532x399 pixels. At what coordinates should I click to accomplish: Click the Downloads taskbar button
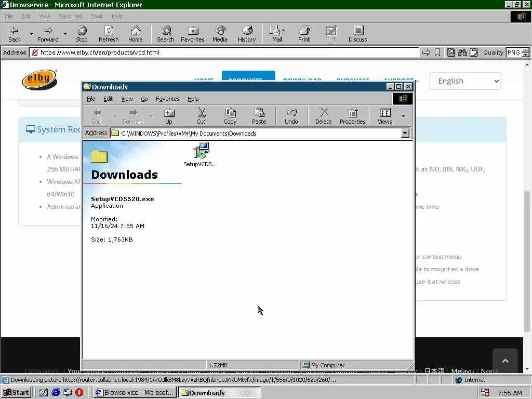click(220, 393)
